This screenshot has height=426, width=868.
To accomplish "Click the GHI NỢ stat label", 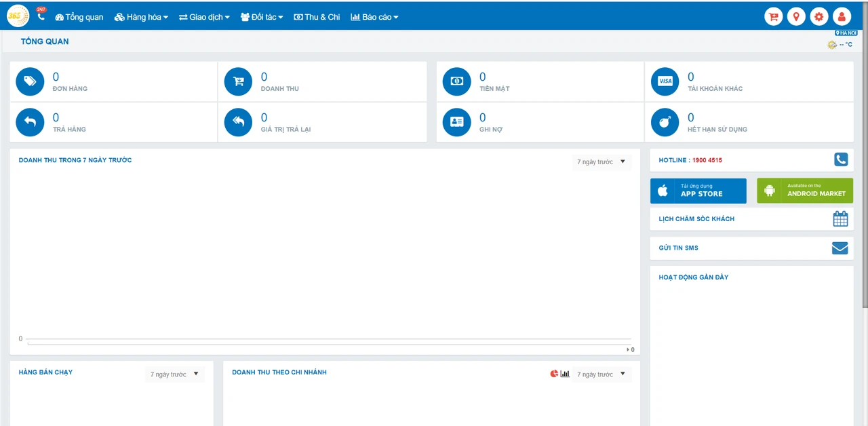I will coord(491,130).
